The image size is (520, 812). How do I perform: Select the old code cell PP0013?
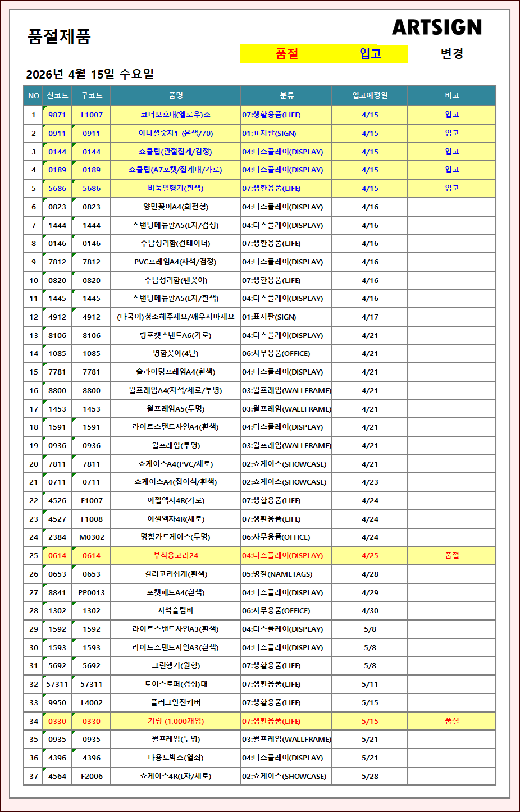92,592
